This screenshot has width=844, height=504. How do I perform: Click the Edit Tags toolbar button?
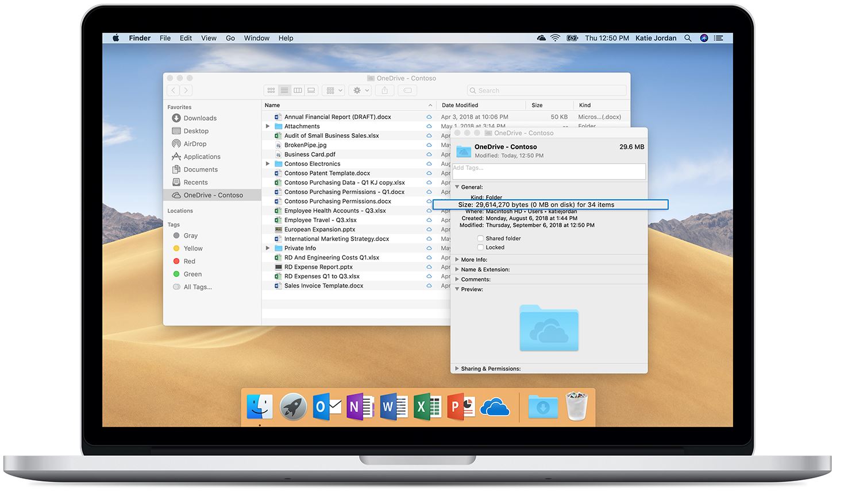pyautogui.click(x=407, y=90)
